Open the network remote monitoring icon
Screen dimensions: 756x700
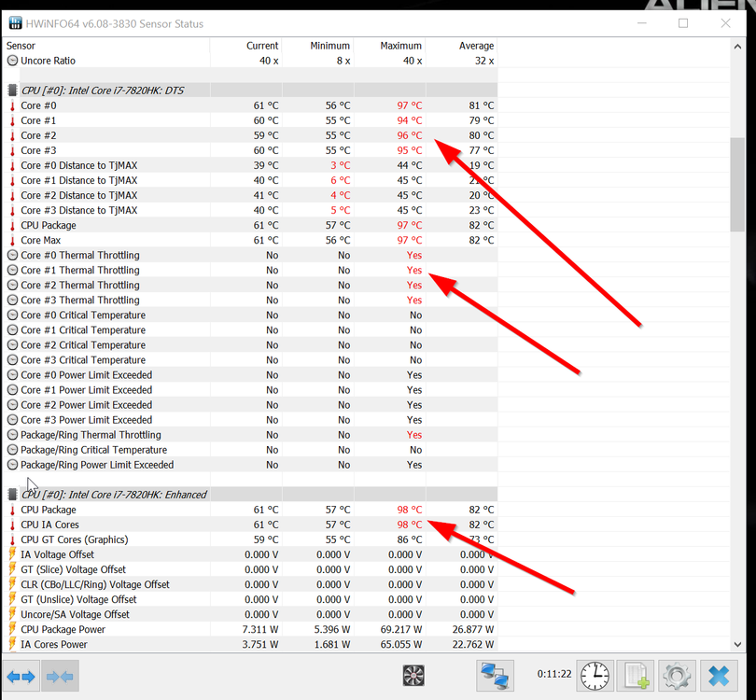[x=497, y=675]
